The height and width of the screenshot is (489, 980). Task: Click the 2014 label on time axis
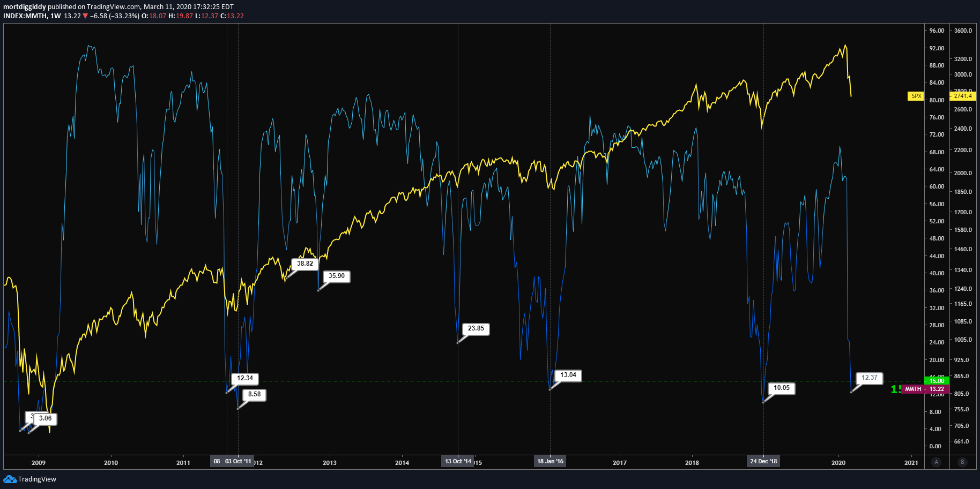402,463
